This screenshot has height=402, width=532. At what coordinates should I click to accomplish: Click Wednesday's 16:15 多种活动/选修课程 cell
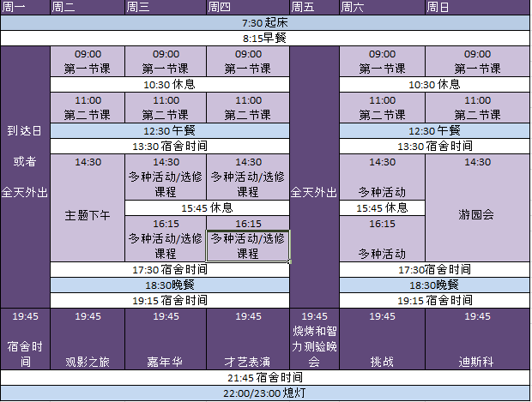click(x=166, y=238)
